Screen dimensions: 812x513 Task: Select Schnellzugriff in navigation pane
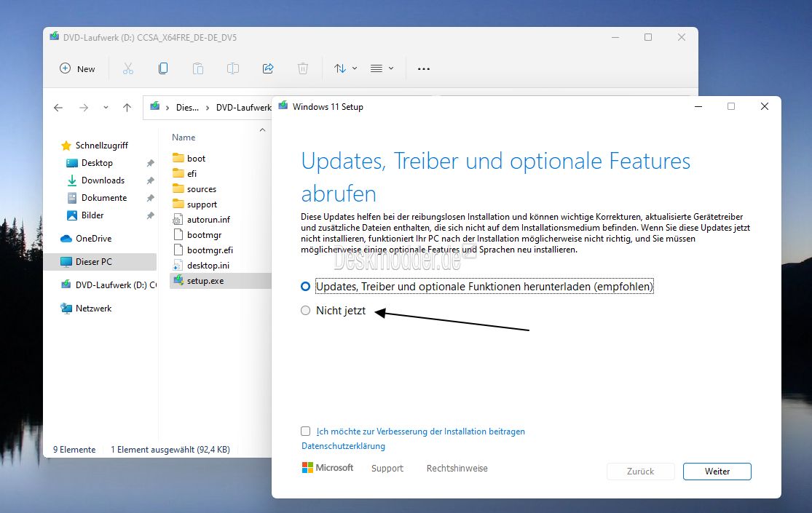101,146
